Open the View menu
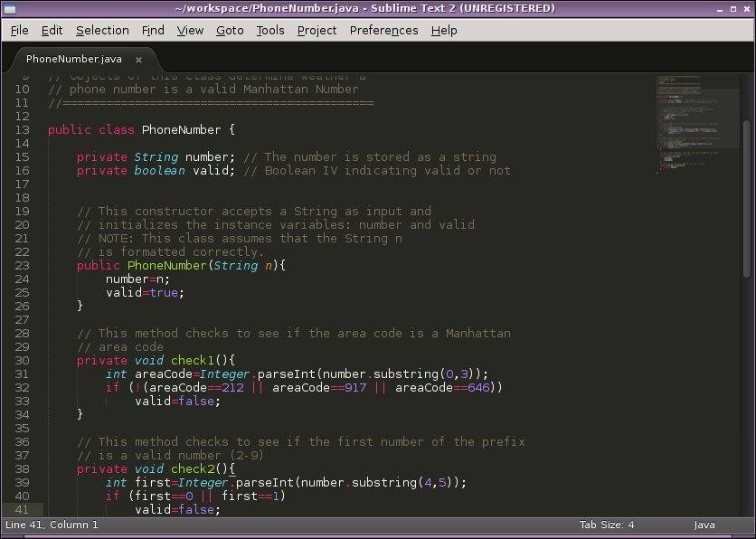Viewport: 756px width, 539px height. 190,30
